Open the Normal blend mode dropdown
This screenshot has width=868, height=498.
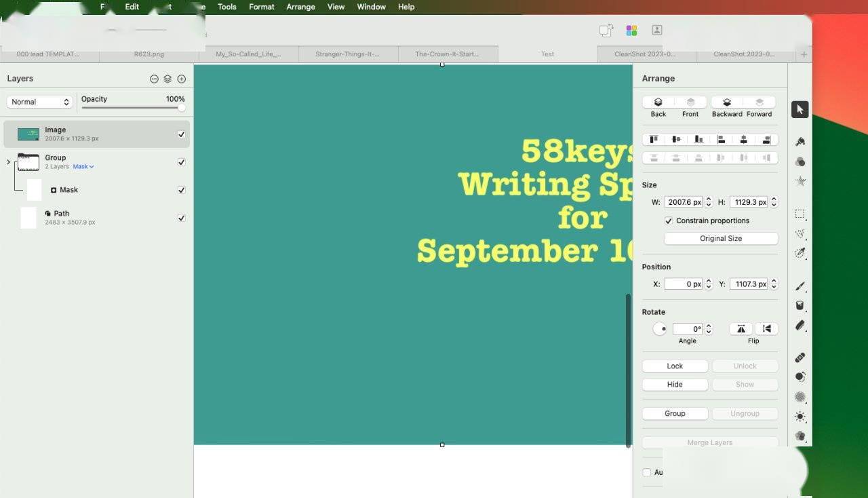39,102
